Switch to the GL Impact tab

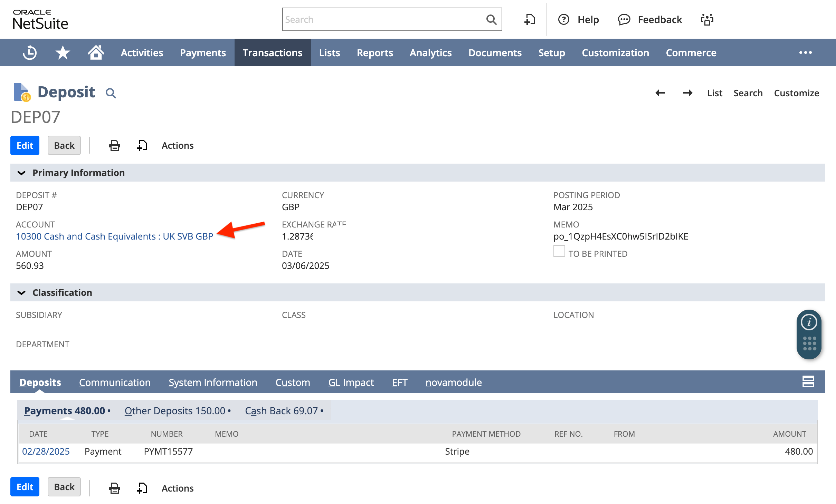(x=351, y=382)
